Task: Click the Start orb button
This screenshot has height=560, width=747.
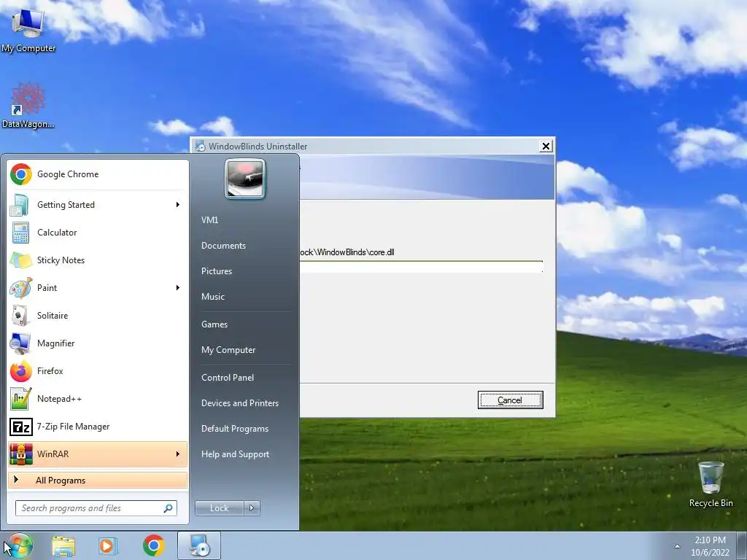Action: click(19, 545)
